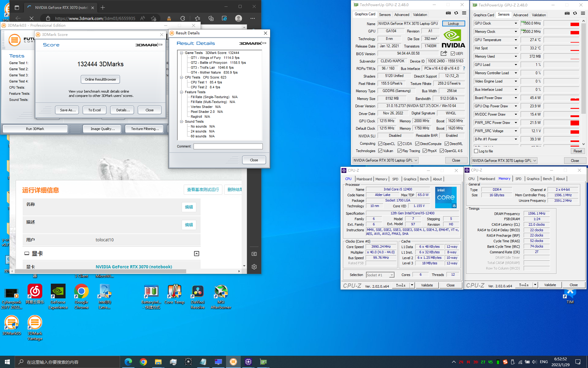Open Graphics tab in right CPU-Z window
The width and height of the screenshot is (588, 368).
(x=533, y=179)
